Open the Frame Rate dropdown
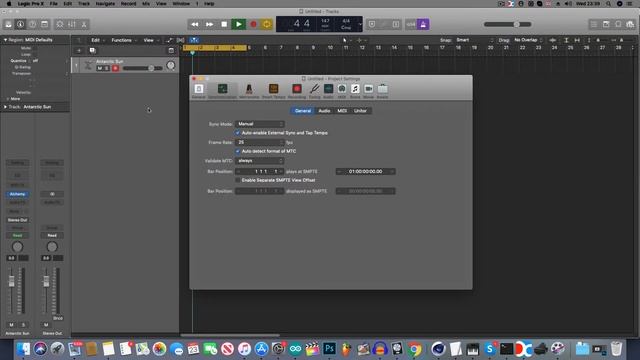Screen dimensions: 640x360 260,142
